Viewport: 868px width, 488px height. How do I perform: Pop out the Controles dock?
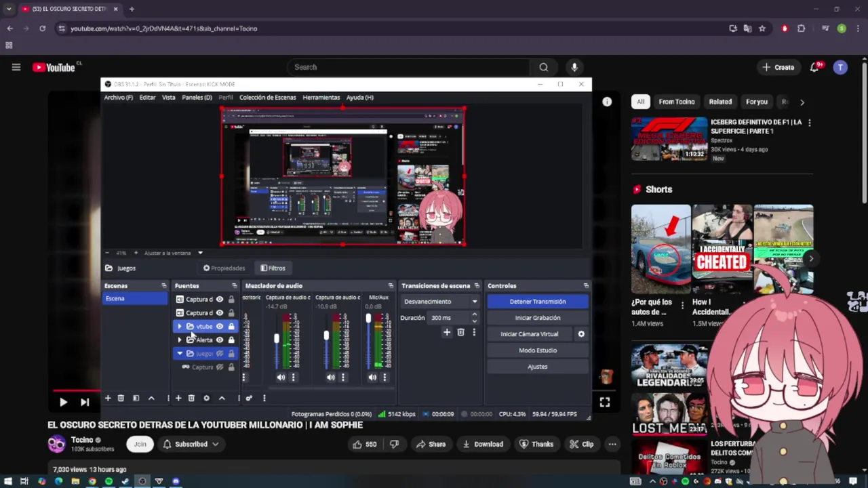tap(586, 286)
